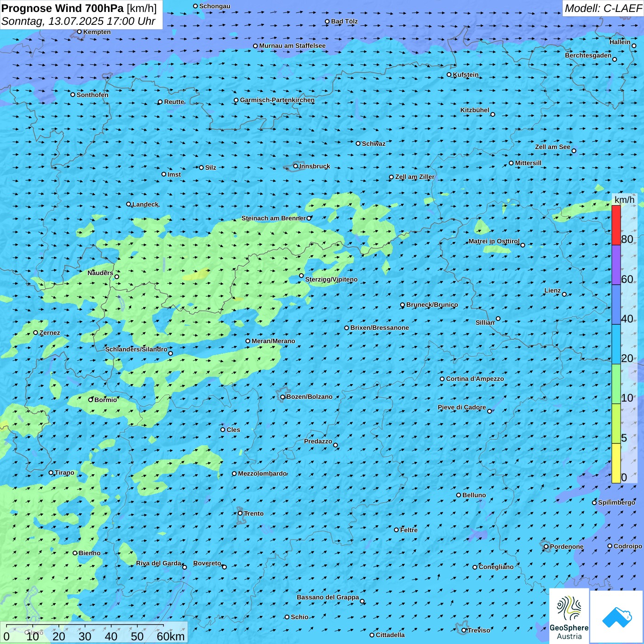
Task: Click the blue cloud-arrow logo
Action: (617, 617)
